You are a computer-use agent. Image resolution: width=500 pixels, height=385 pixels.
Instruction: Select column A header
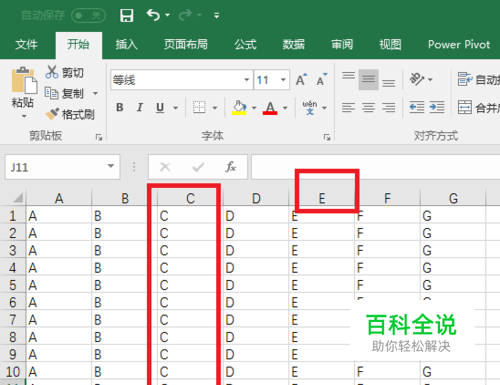click(59, 198)
